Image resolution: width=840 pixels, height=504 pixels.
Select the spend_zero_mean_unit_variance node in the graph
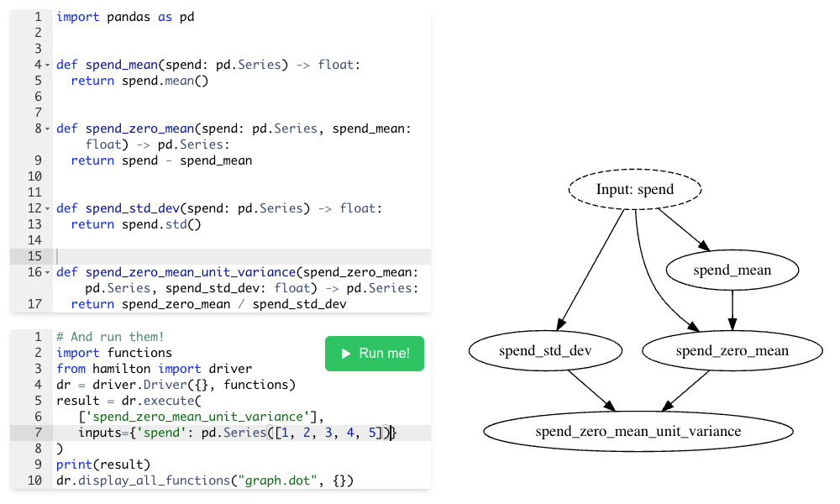[x=638, y=432]
